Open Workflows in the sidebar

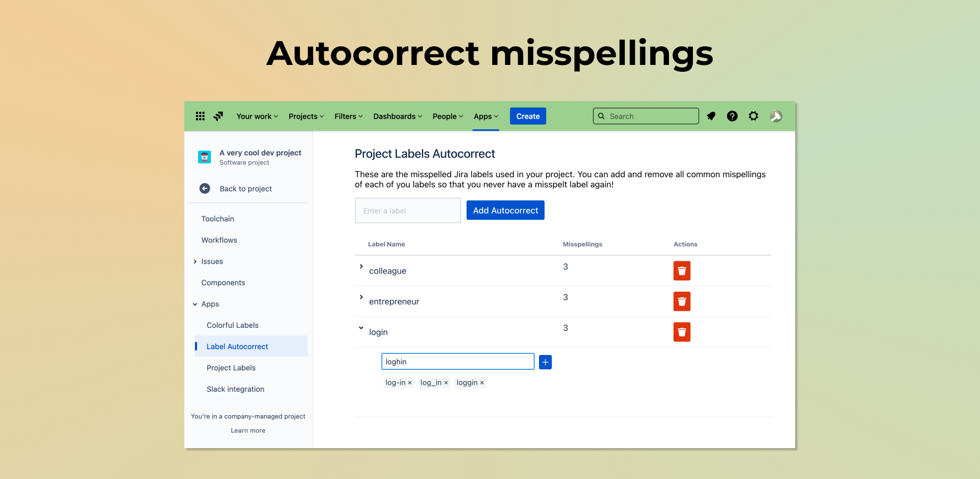219,240
